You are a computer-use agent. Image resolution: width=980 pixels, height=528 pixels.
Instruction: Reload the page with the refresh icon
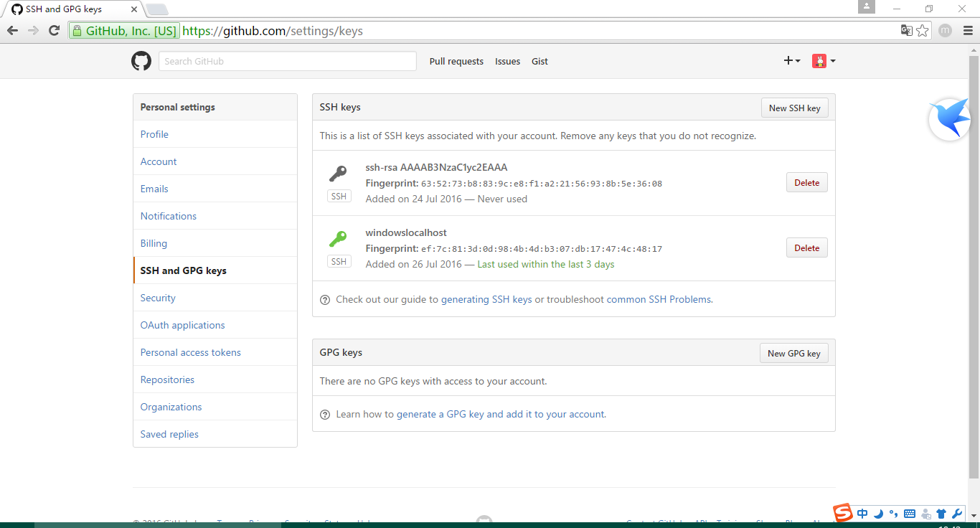pyautogui.click(x=54, y=31)
